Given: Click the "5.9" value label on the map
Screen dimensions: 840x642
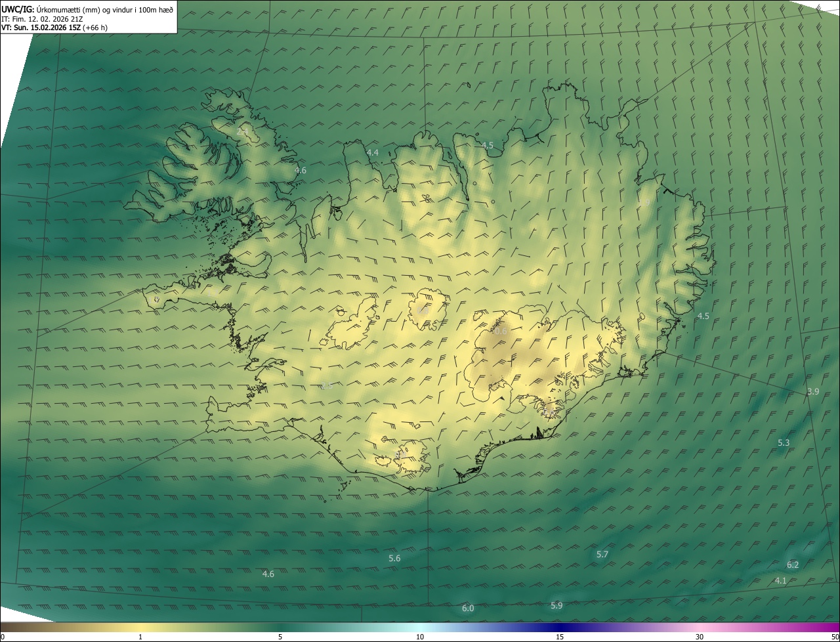Looking at the screenshot, I should [x=556, y=605].
